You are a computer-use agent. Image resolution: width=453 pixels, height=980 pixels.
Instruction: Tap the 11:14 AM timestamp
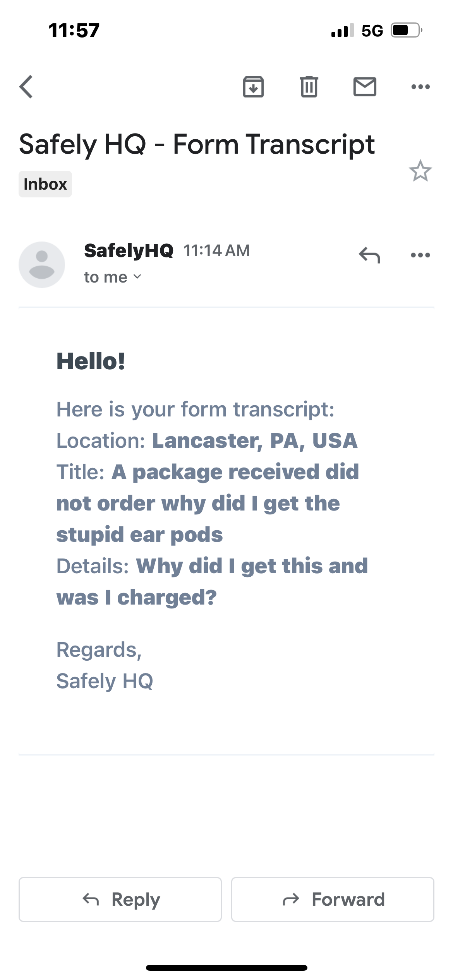pos(216,251)
